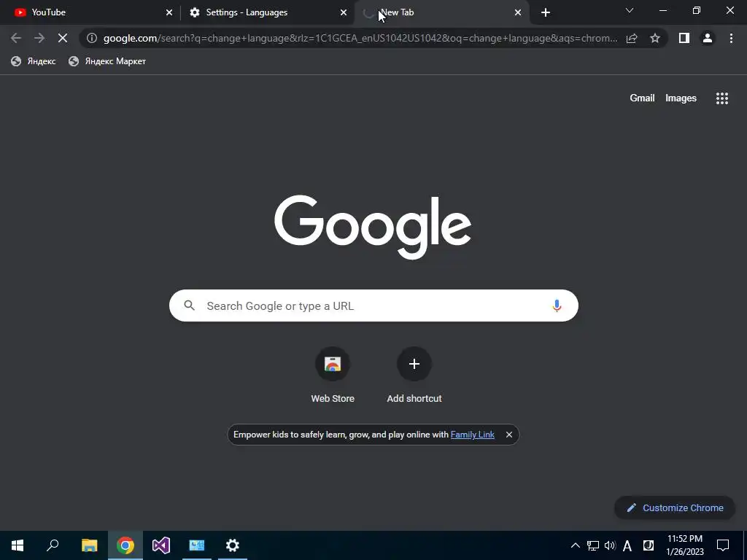The image size is (747, 560).
Task: Stop loading the page
Action: tap(63, 38)
